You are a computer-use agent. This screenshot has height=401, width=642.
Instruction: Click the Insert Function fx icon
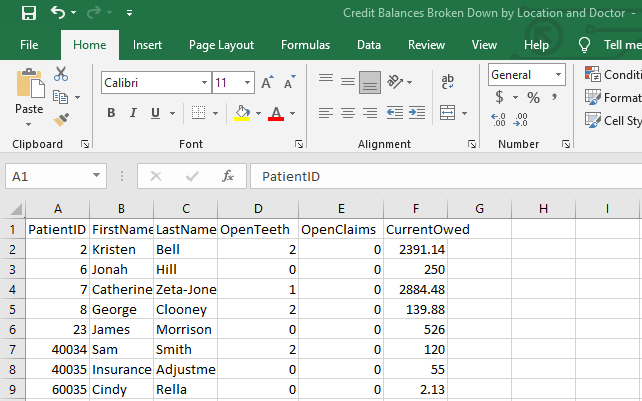[x=227, y=176]
